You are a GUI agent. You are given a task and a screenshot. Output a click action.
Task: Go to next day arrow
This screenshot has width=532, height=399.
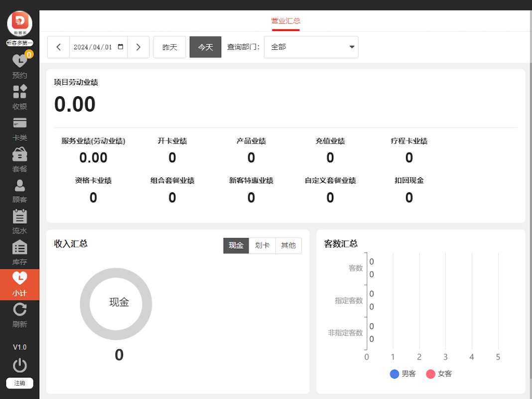pos(138,47)
